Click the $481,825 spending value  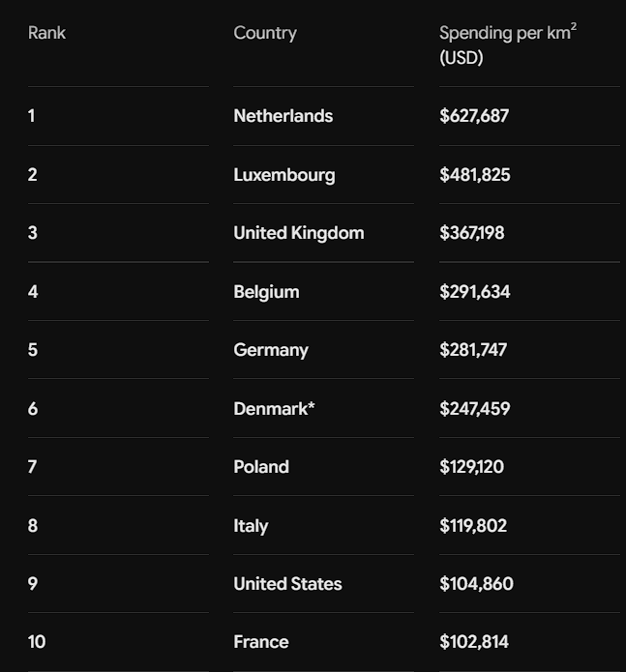(x=475, y=175)
